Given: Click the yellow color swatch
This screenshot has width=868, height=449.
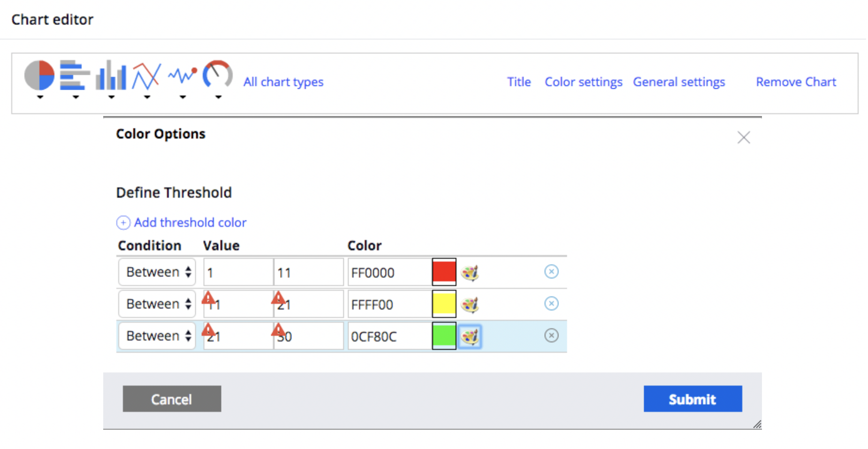Looking at the screenshot, I should pyautogui.click(x=444, y=304).
